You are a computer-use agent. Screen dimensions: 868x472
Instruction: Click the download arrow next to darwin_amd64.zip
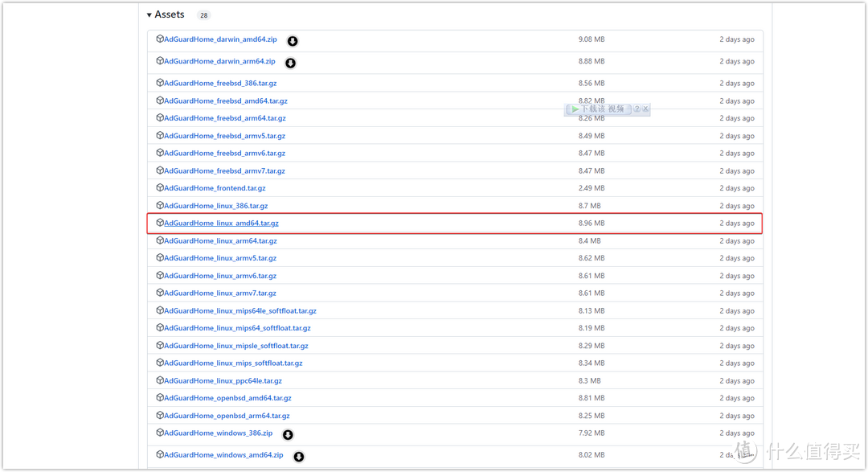(293, 41)
